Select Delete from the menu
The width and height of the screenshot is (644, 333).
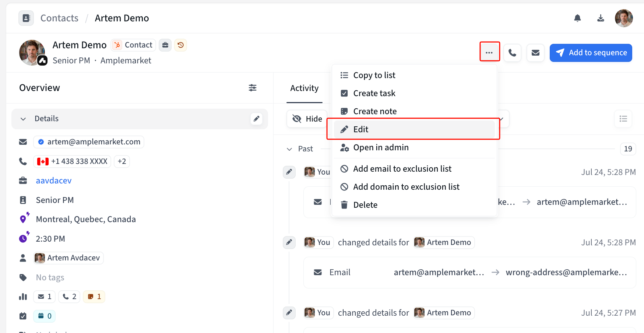414,205
